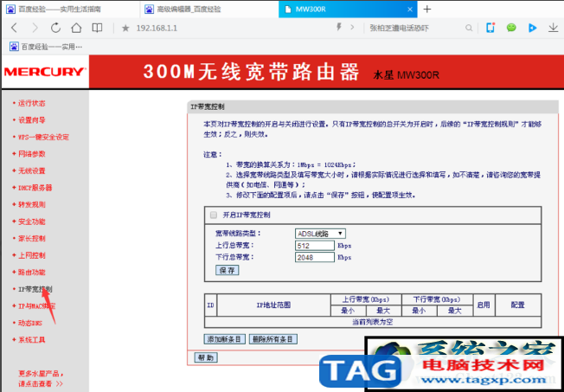Click the blue play video icon
Viewport: 564px width, 392px height.
pos(532,28)
